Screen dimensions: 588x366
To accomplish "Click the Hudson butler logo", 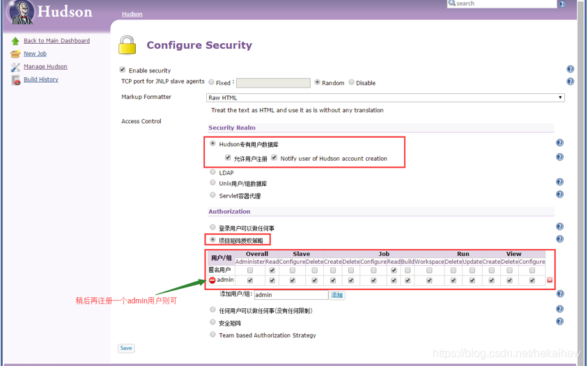I will click(x=22, y=12).
